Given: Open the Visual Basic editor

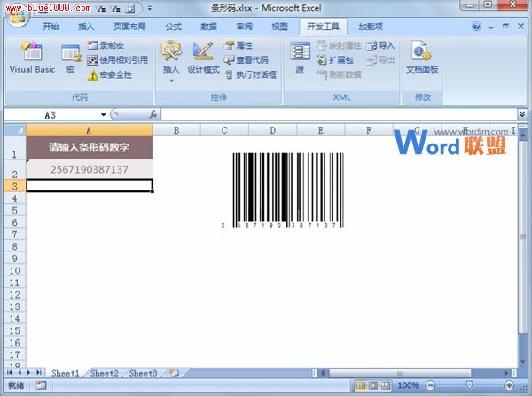Looking at the screenshot, I should click(32, 58).
